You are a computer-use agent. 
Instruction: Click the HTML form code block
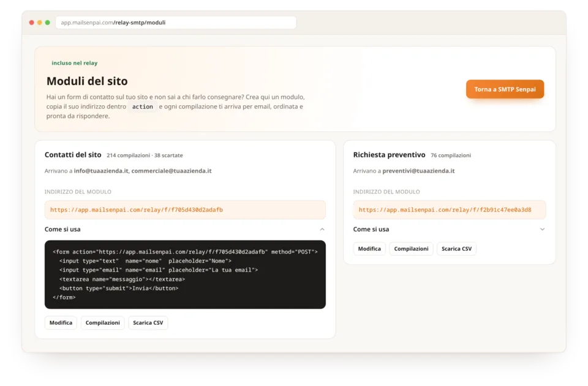tap(185, 275)
